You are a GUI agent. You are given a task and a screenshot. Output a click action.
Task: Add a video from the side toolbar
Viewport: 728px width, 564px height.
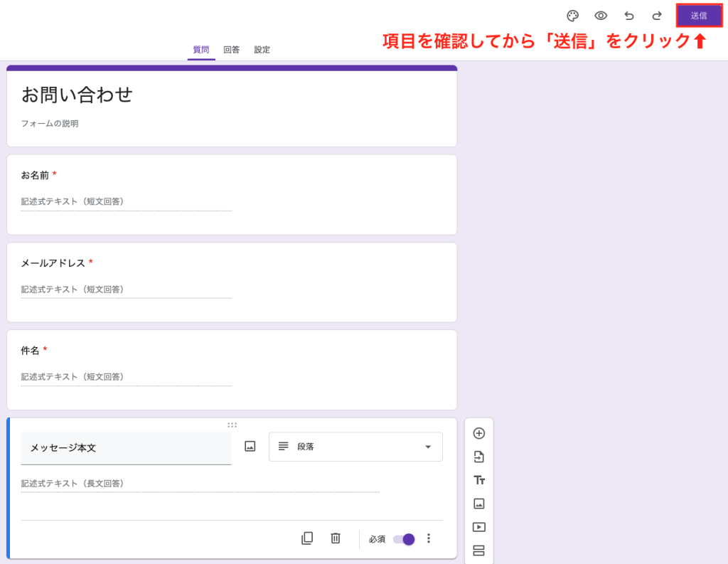click(x=478, y=527)
